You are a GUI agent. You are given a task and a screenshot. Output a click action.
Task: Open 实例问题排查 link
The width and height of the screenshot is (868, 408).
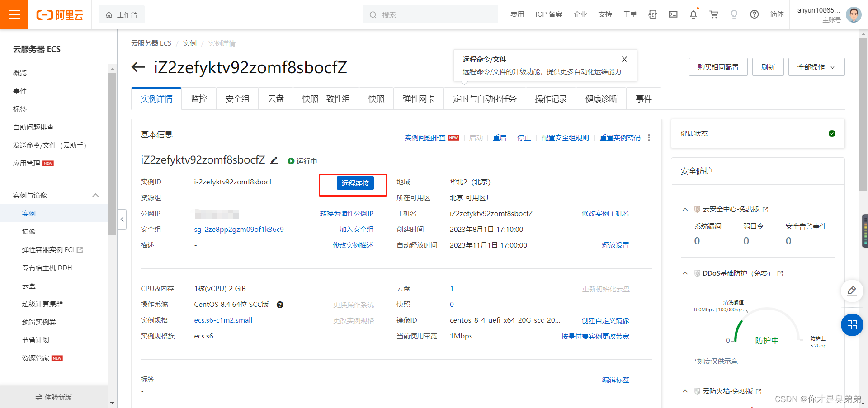[425, 138]
